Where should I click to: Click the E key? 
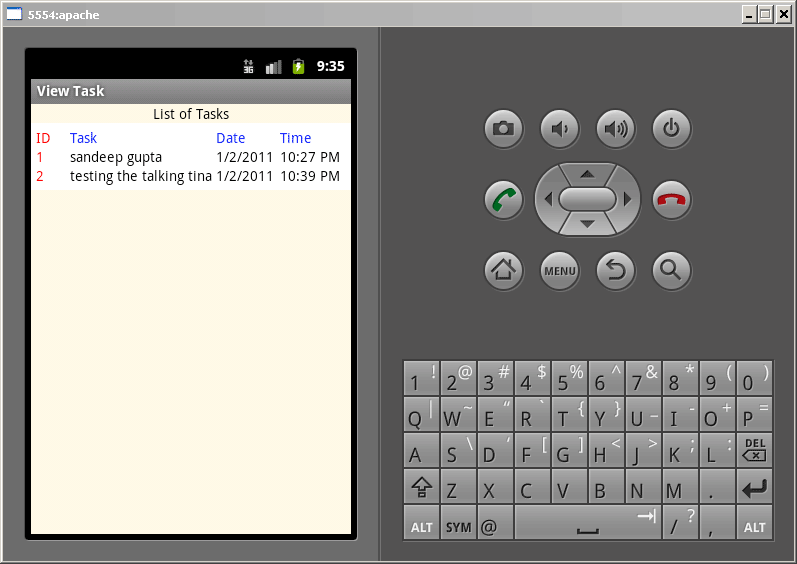click(x=495, y=414)
